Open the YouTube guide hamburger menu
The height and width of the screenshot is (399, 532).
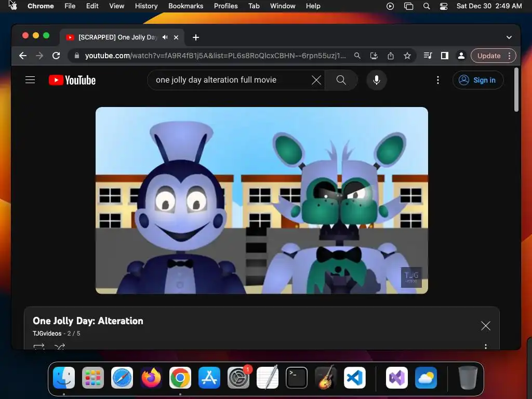click(30, 80)
